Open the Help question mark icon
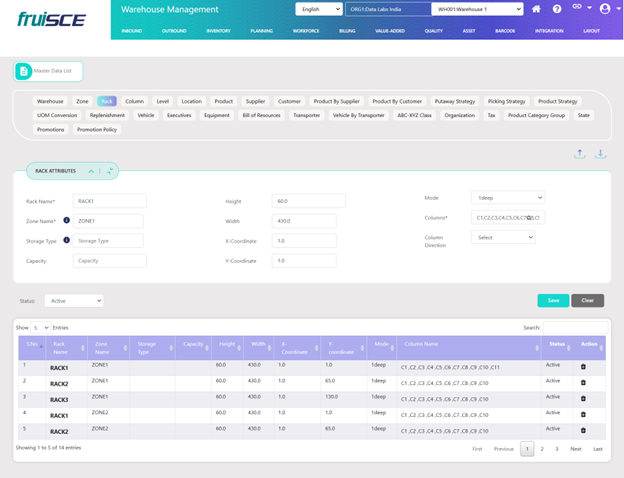 tap(557, 9)
